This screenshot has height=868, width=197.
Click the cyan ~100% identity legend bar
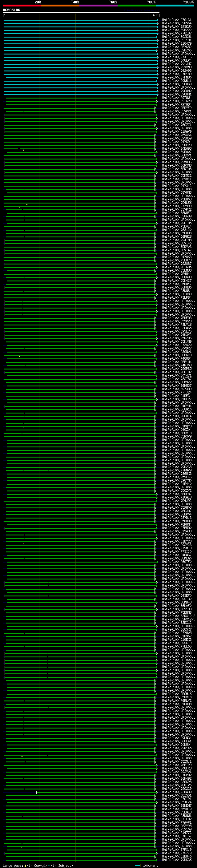pos(175,6)
